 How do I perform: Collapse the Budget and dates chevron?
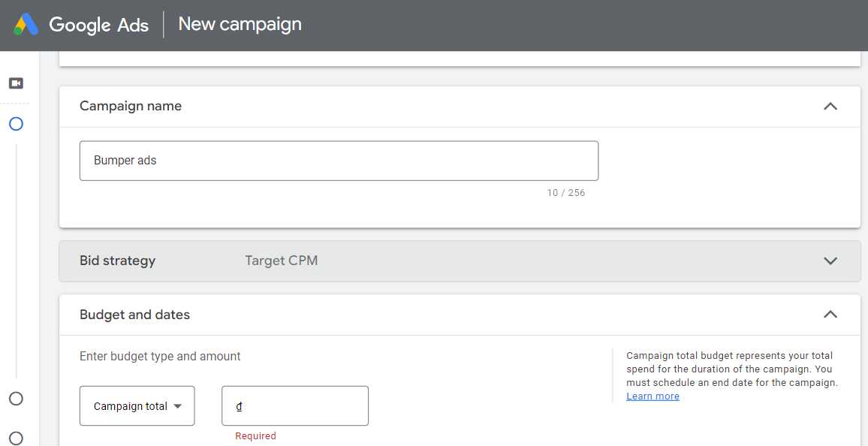point(830,315)
